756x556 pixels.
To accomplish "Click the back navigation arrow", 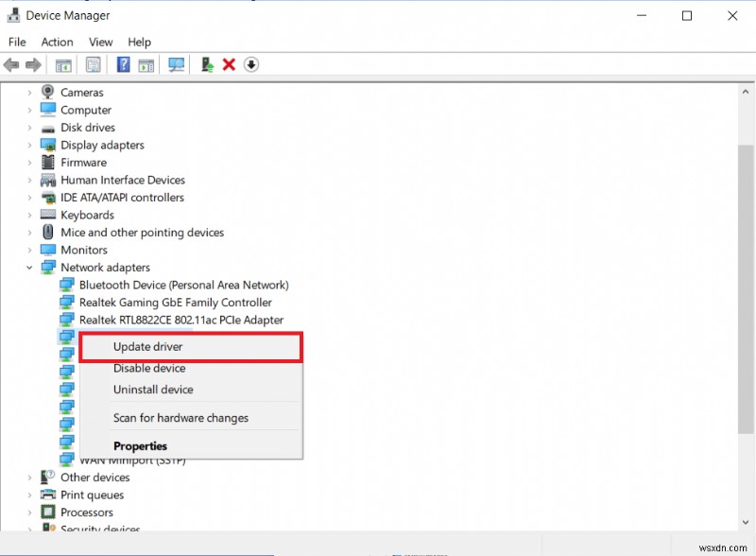I will tap(12, 64).
